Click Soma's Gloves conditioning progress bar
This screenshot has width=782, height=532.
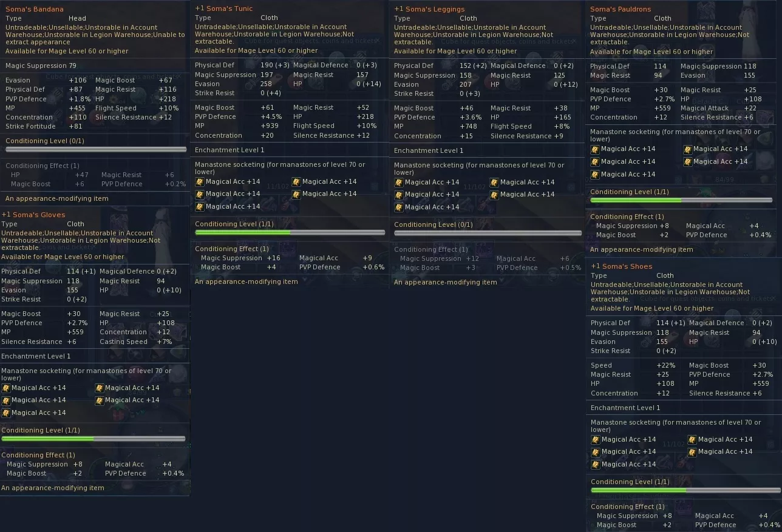[93, 439]
